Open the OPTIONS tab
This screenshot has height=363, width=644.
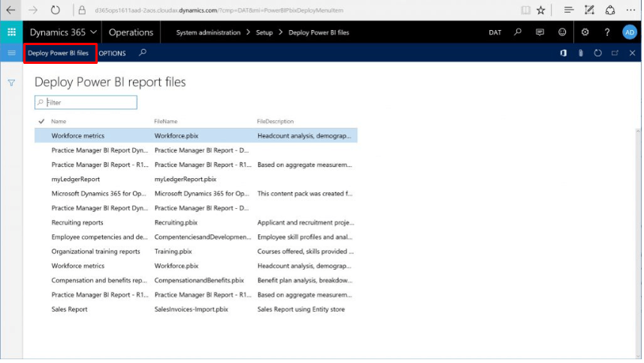click(x=112, y=53)
